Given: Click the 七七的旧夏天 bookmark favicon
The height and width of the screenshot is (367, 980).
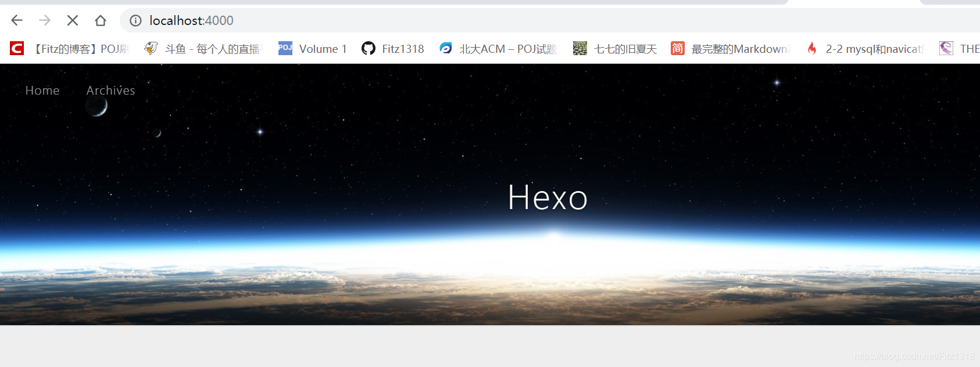Looking at the screenshot, I should tap(580, 48).
